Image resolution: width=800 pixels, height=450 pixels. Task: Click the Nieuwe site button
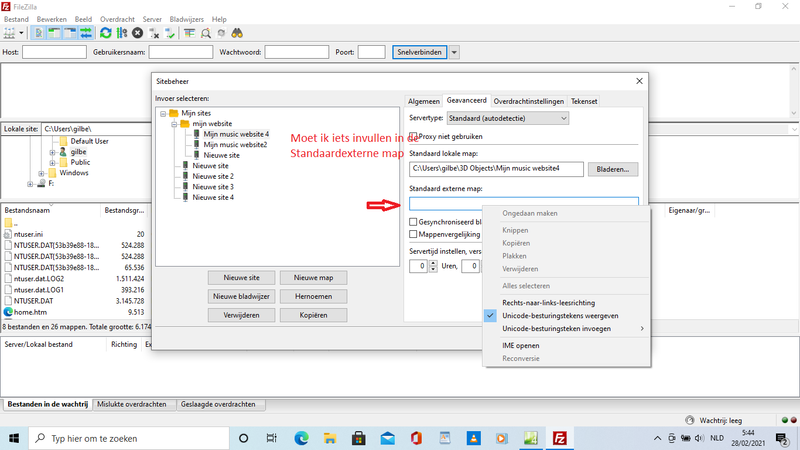241,278
